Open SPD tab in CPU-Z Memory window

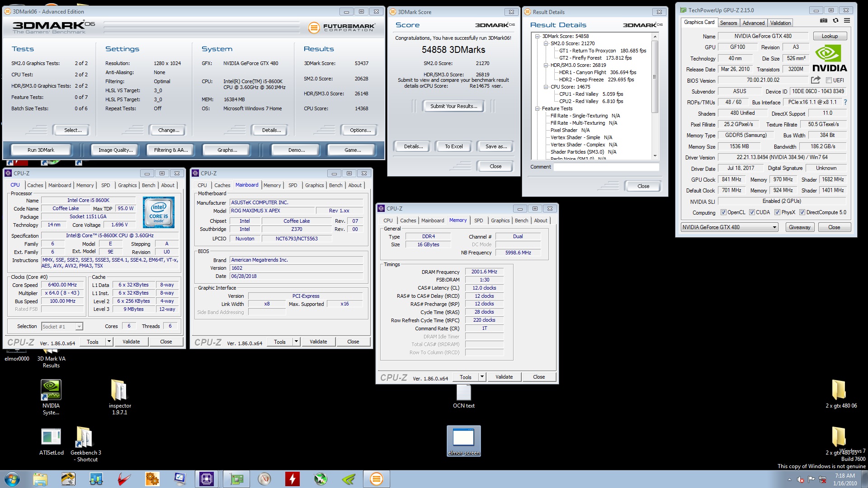(479, 221)
